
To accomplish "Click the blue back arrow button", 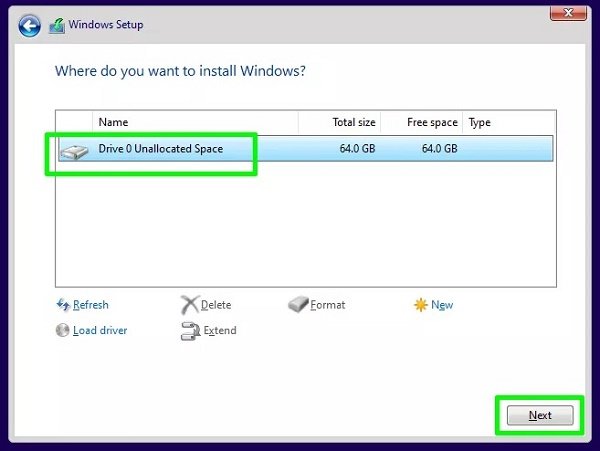I will (x=30, y=25).
